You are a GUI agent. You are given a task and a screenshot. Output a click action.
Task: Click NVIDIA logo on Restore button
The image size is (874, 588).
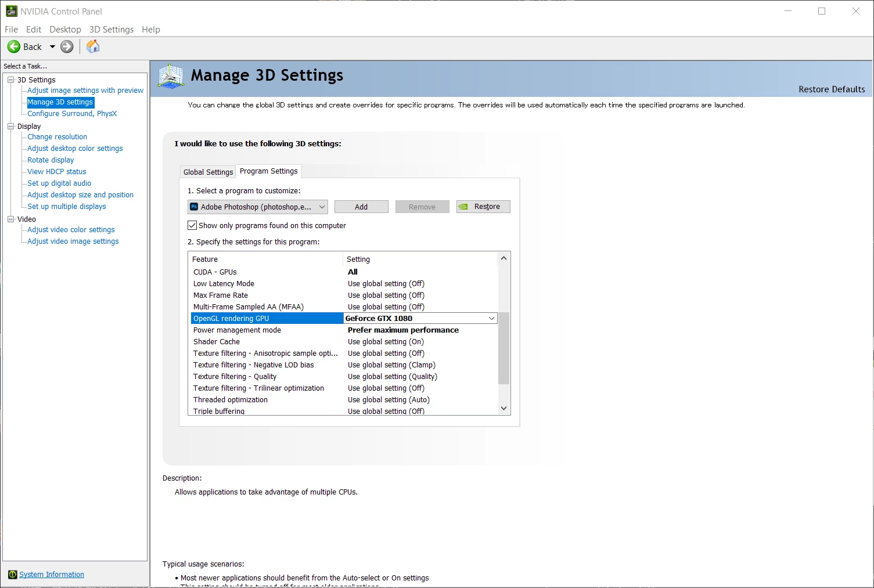click(463, 207)
